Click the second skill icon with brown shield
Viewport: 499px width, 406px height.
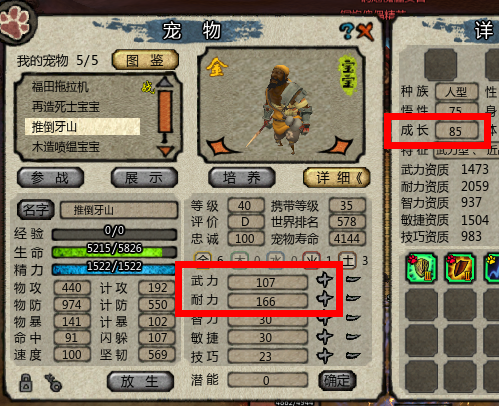[460, 268]
